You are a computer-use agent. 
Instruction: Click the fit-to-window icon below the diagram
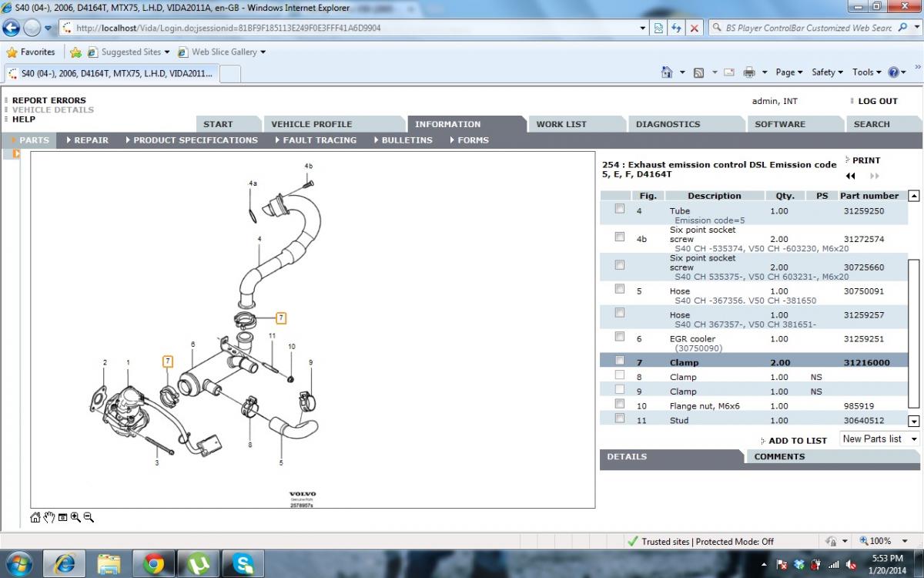click(62, 517)
